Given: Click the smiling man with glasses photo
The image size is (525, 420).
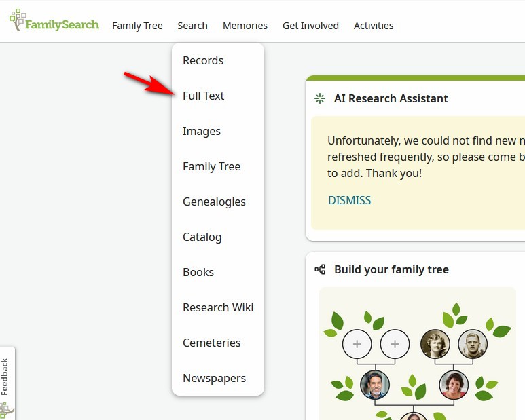Looking at the screenshot, I should pyautogui.click(x=375, y=384).
